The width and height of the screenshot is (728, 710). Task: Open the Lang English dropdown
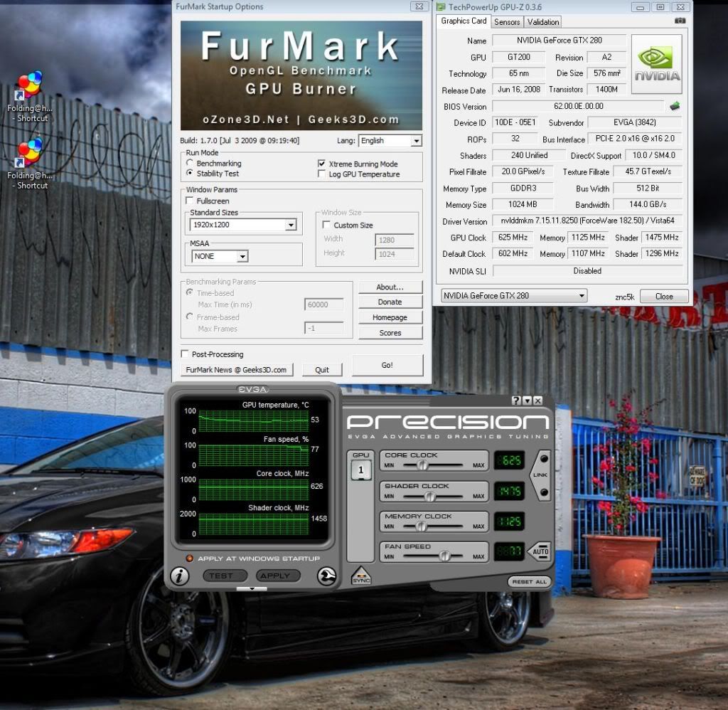click(x=390, y=141)
